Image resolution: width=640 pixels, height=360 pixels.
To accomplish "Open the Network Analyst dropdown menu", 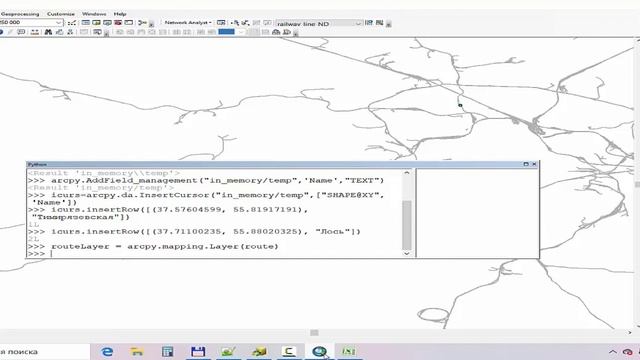I will click(188, 22).
